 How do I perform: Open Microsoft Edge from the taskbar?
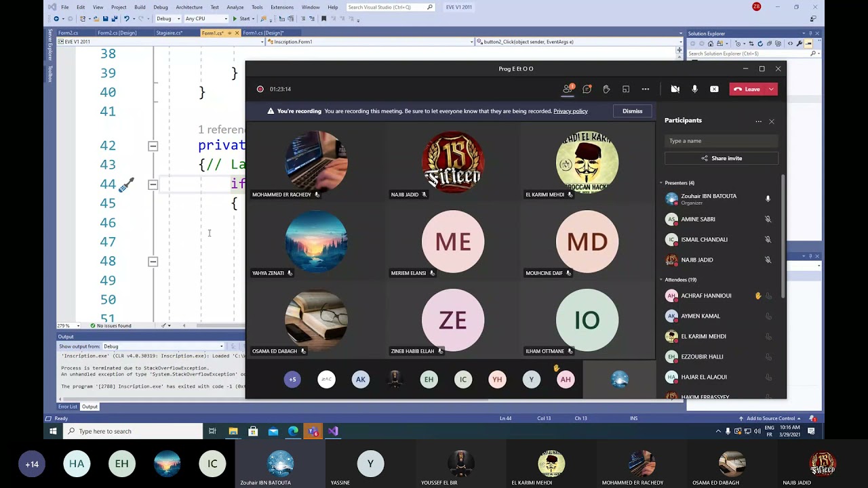[x=293, y=431]
